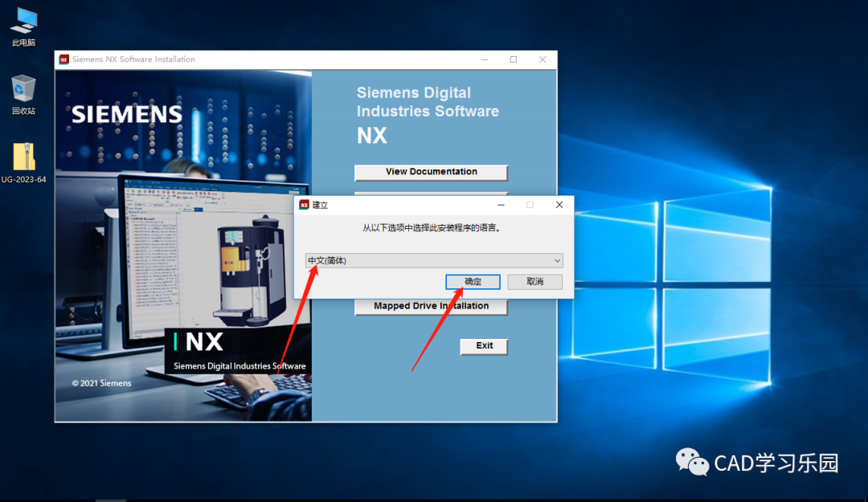
Task: Click the 建立 dialog title text
Action: [x=320, y=205]
